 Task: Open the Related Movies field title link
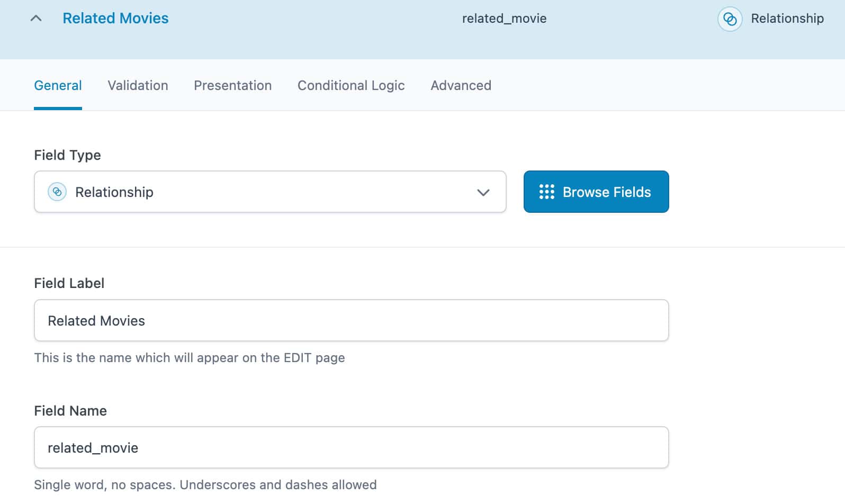115,18
